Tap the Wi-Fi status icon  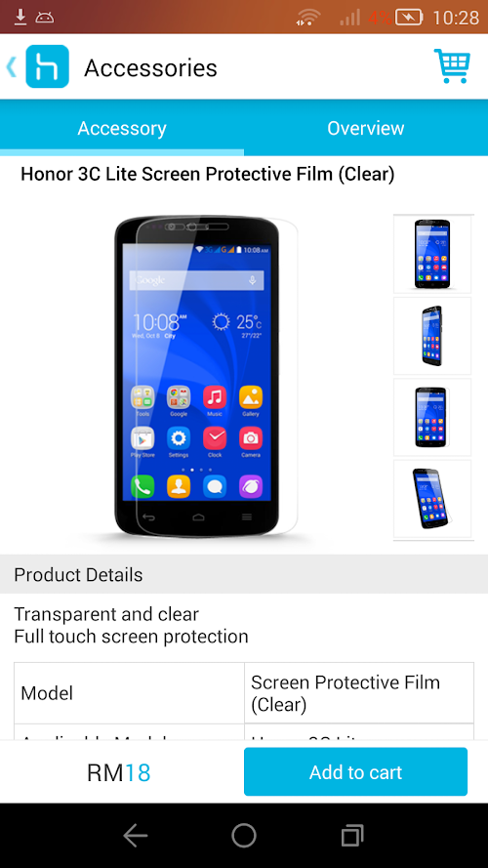(308, 18)
